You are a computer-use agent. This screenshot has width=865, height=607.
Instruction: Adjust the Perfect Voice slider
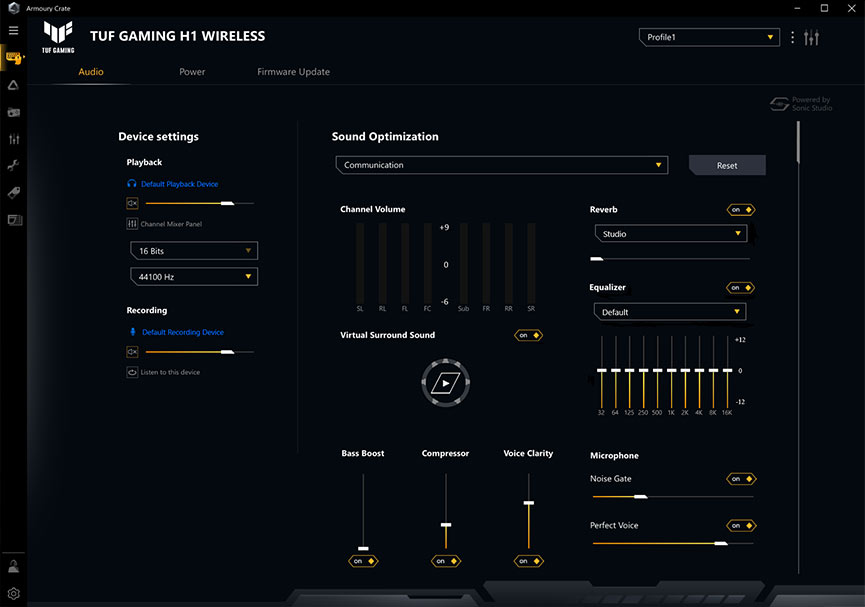pos(672,544)
